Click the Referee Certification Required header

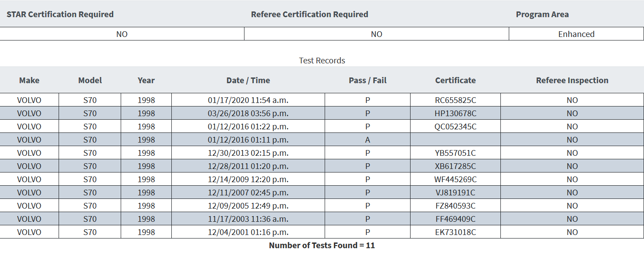(x=309, y=14)
